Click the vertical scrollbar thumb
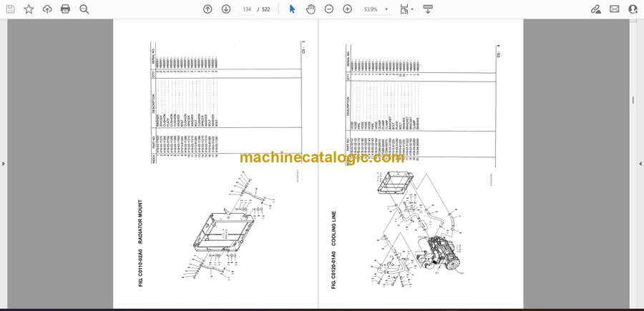This screenshot has height=311, width=644. coord(633,100)
